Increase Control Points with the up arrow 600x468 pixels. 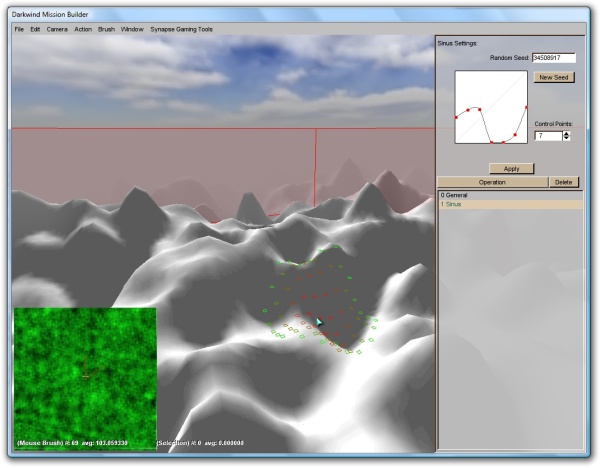click(x=566, y=132)
